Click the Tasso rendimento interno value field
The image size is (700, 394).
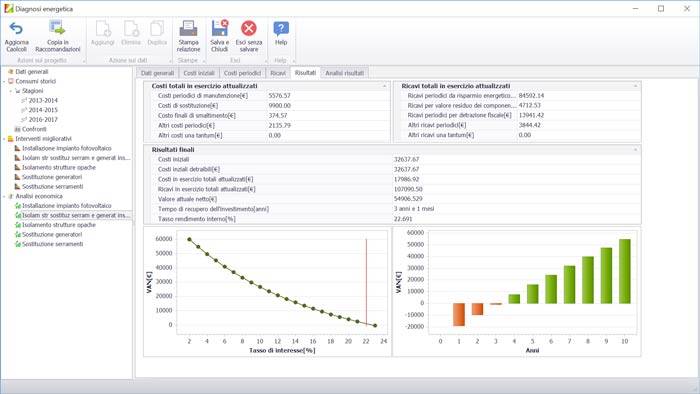click(x=516, y=219)
